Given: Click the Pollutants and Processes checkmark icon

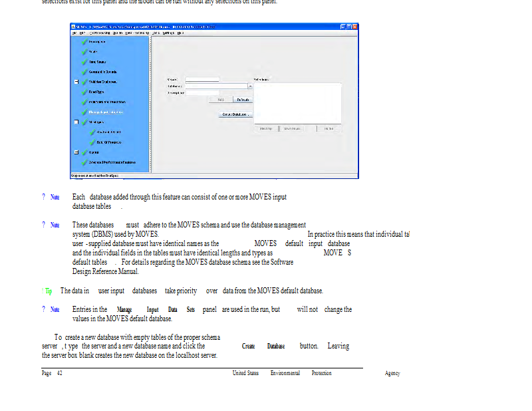Looking at the screenshot, I should tap(84, 102).
